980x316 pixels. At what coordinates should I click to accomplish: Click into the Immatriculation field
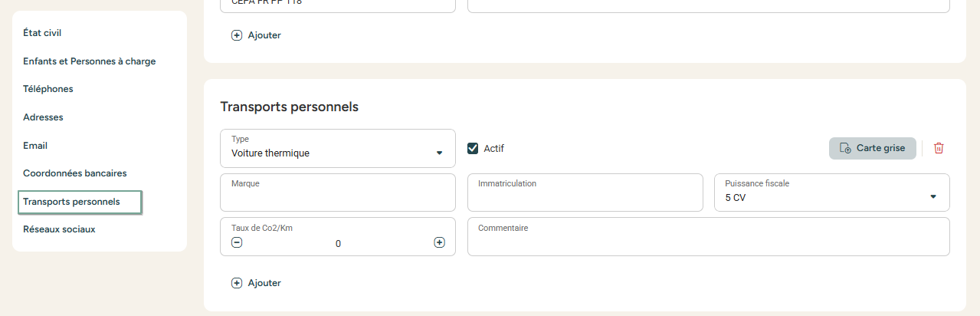coord(585,193)
